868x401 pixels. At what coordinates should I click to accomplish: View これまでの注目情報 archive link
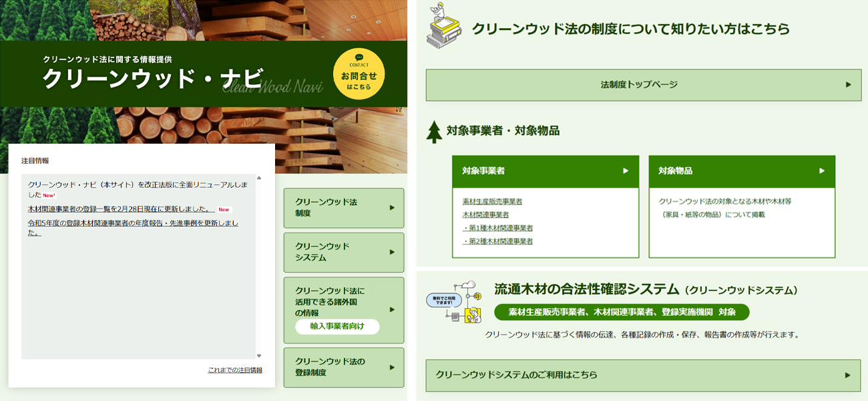pyautogui.click(x=235, y=370)
